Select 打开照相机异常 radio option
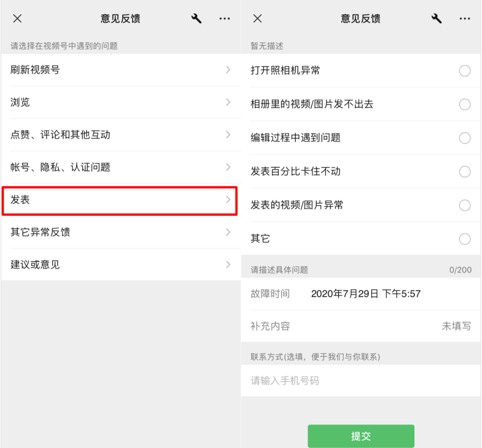Viewport: 482px width, 448px height. click(x=465, y=71)
